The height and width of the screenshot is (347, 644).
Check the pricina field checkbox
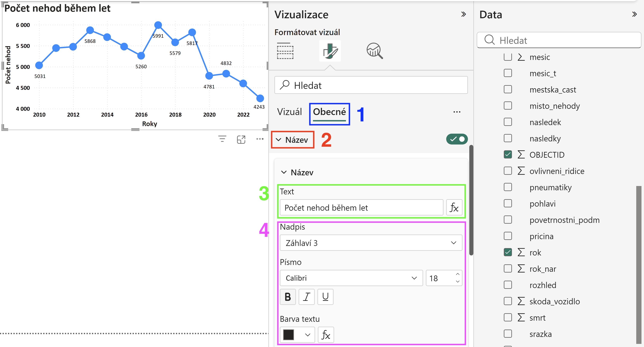(x=508, y=236)
